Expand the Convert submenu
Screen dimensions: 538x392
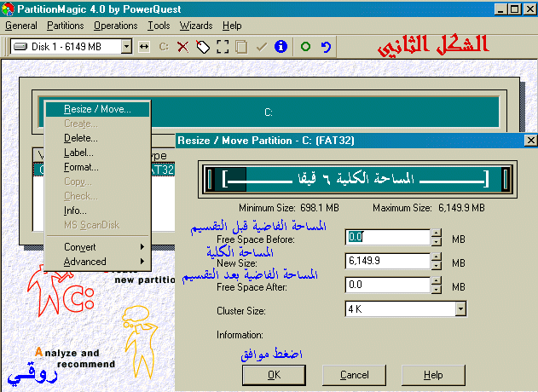pos(98,247)
